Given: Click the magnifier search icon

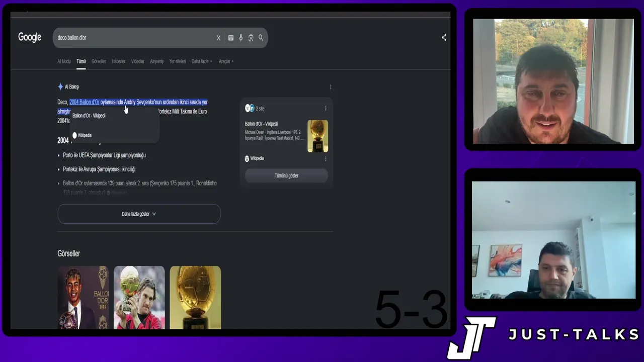Looking at the screenshot, I should (261, 38).
